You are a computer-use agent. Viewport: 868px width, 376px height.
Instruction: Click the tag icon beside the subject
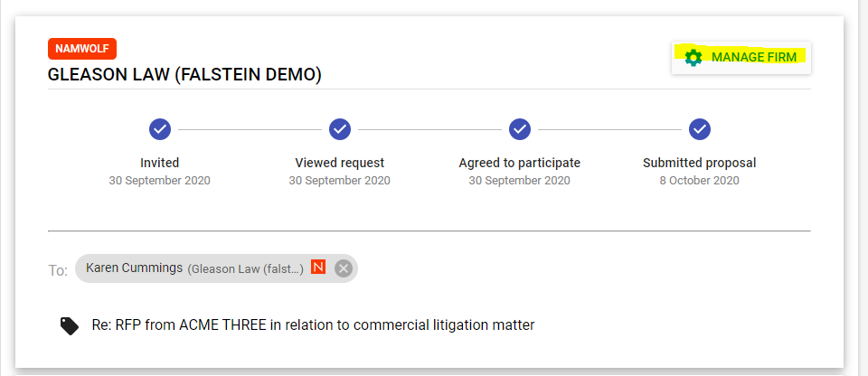click(x=70, y=325)
